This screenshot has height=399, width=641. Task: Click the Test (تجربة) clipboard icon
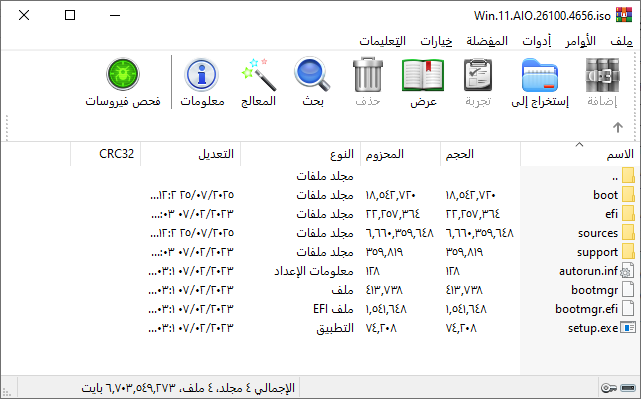(478, 75)
